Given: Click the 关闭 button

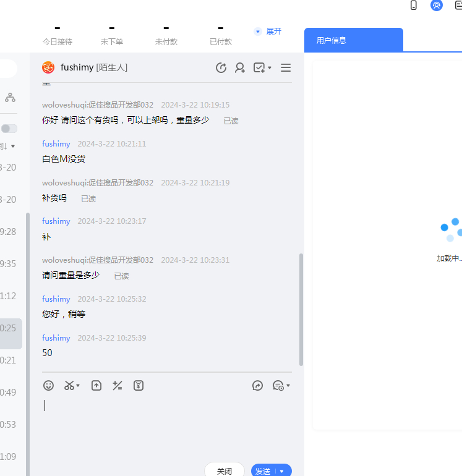Looking at the screenshot, I should pyautogui.click(x=225, y=471).
